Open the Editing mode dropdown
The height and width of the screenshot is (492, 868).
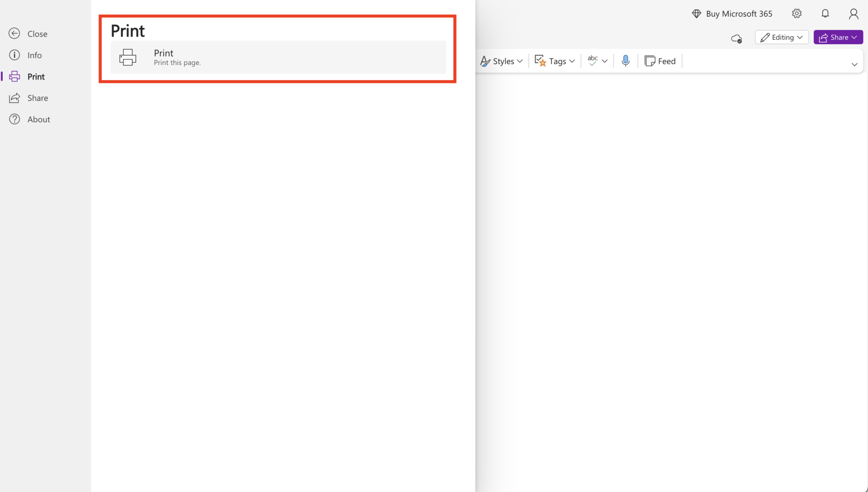pyautogui.click(x=782, y=37)
